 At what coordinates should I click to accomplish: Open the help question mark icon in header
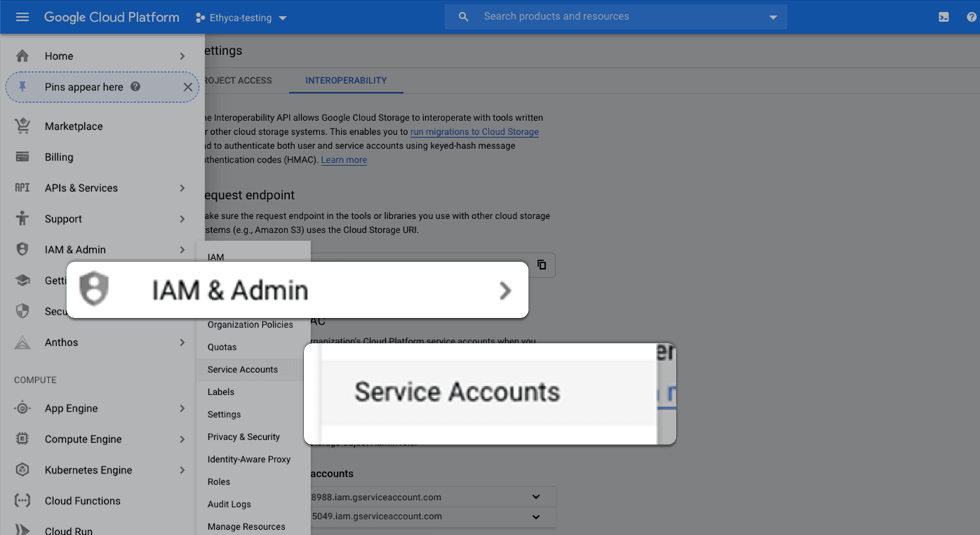971,17
